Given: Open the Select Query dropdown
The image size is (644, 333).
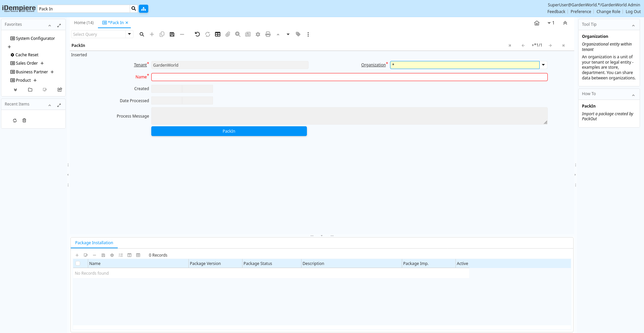Looking at the screenshot, I should pyautogui.click(x=129, y=34).
